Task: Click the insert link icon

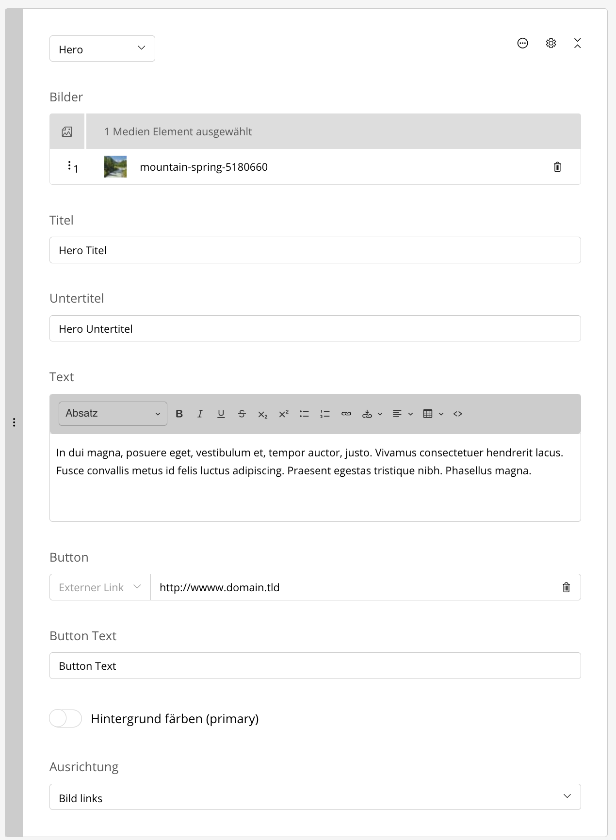Action: coord(346,414)
